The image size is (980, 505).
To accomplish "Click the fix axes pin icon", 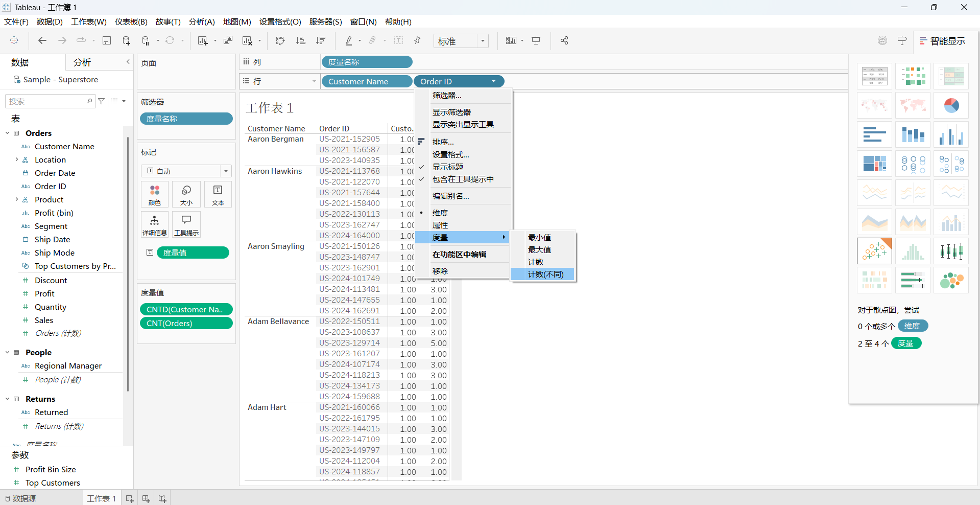I will pyautogui.click(x=417, y=40).
